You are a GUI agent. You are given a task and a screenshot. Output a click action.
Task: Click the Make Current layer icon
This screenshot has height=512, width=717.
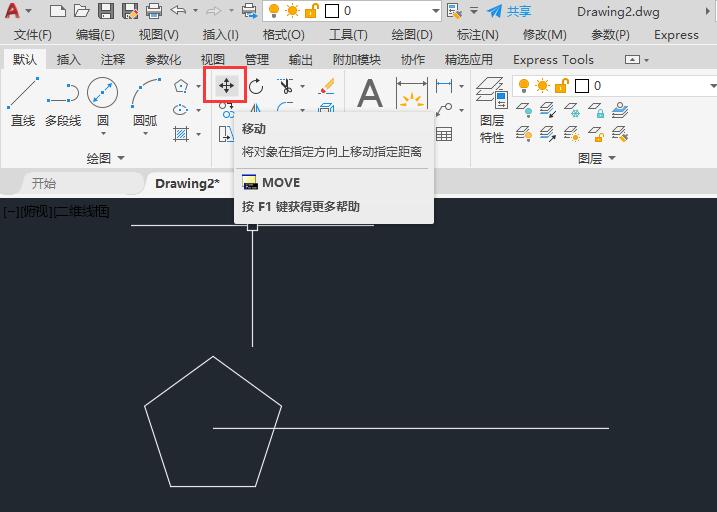620,110
